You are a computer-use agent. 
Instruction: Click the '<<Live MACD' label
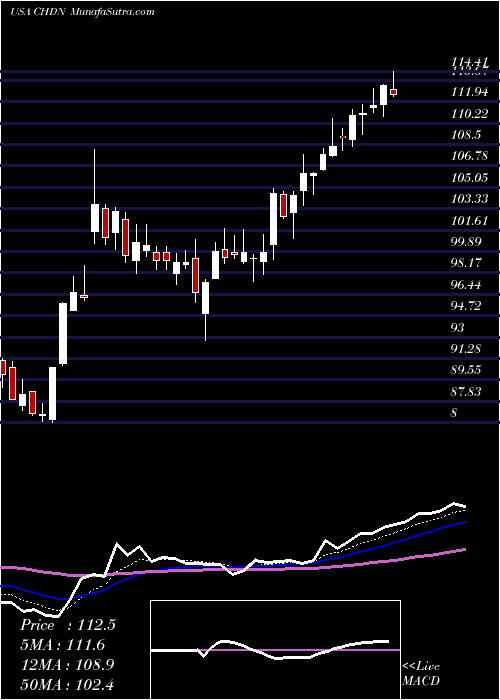[x=421, y=673]
